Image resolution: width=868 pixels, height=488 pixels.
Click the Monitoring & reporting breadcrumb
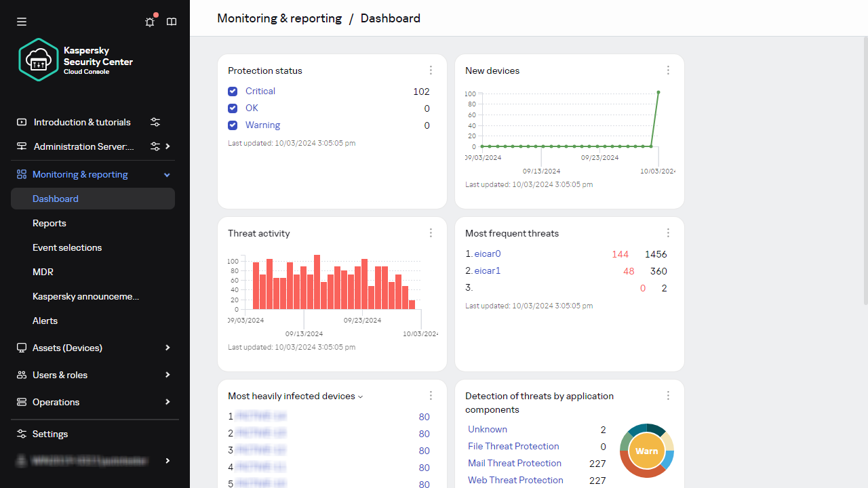click(279, 18)
